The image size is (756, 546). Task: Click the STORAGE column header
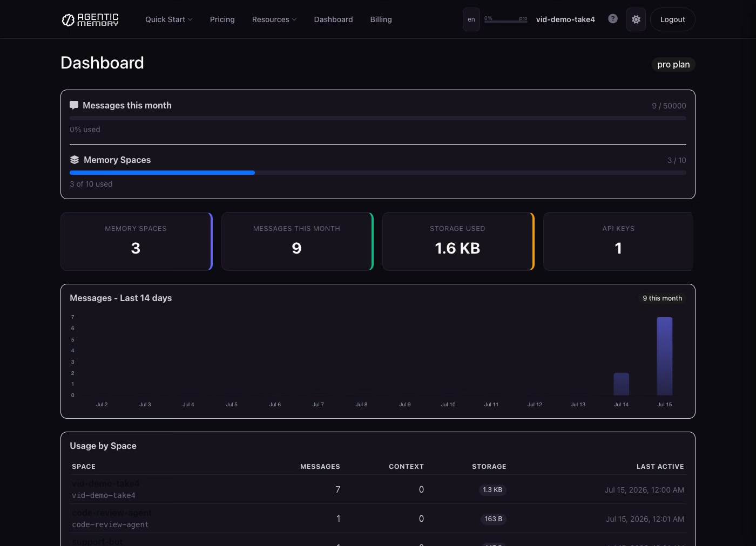coord(489,467)
